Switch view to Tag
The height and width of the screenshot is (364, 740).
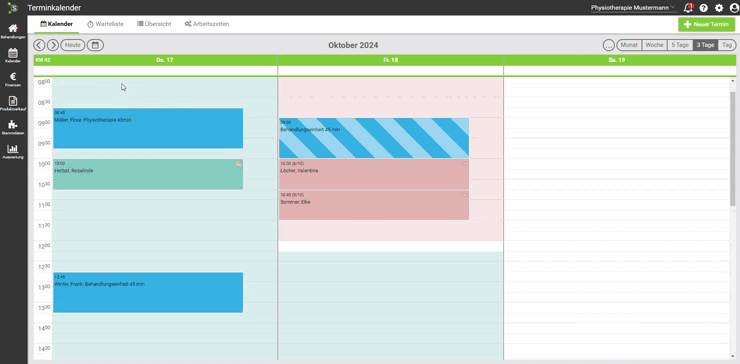(x=727, y=45)
